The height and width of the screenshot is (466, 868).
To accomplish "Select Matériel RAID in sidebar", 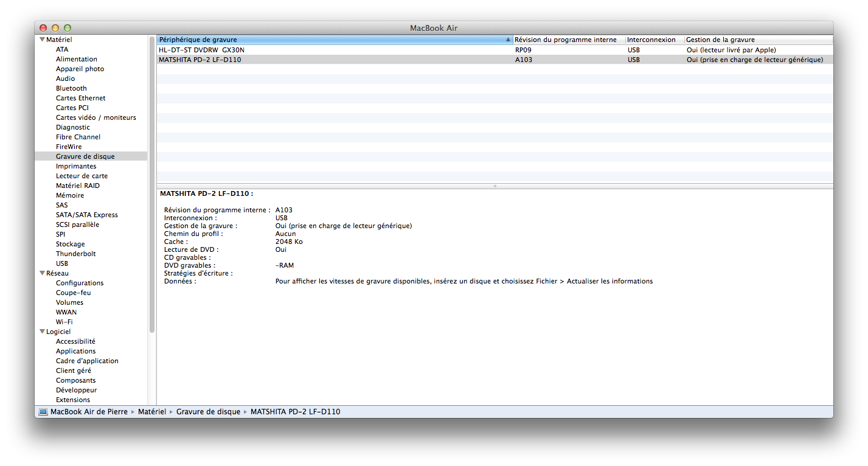I will (78, 186).
